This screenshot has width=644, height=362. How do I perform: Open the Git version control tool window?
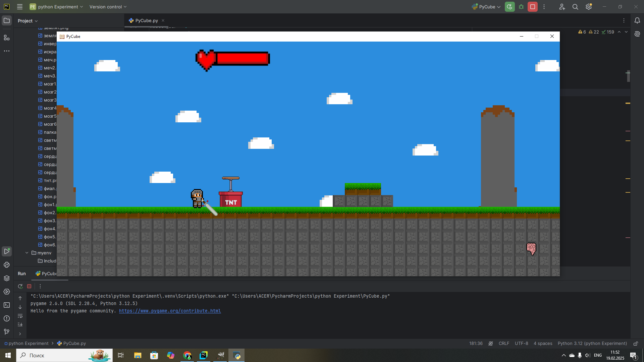point(7,332)
